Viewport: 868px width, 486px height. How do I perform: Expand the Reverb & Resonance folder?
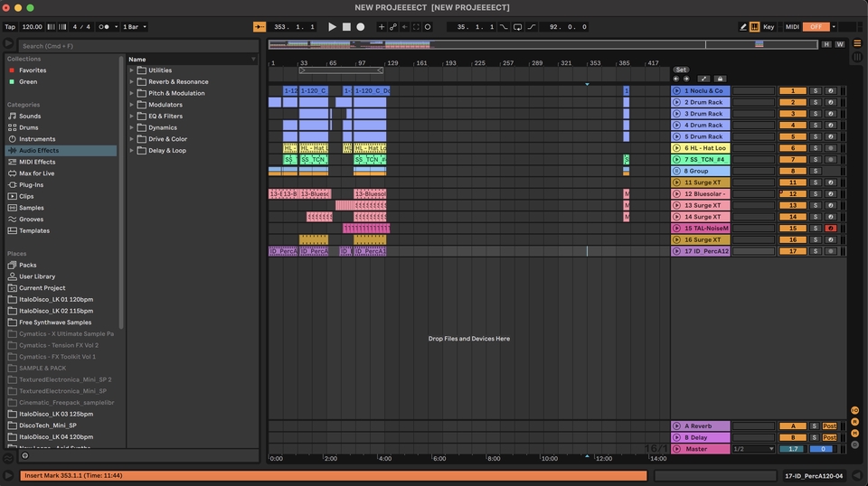click(x=132, y=81)
